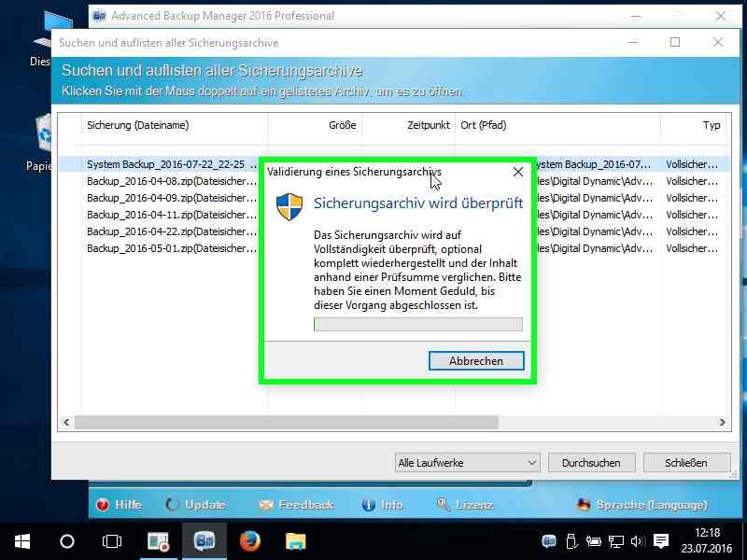Open Info in the Backup Manager footer
This screenshot has width=747, height=560.
tap(382, 505)
